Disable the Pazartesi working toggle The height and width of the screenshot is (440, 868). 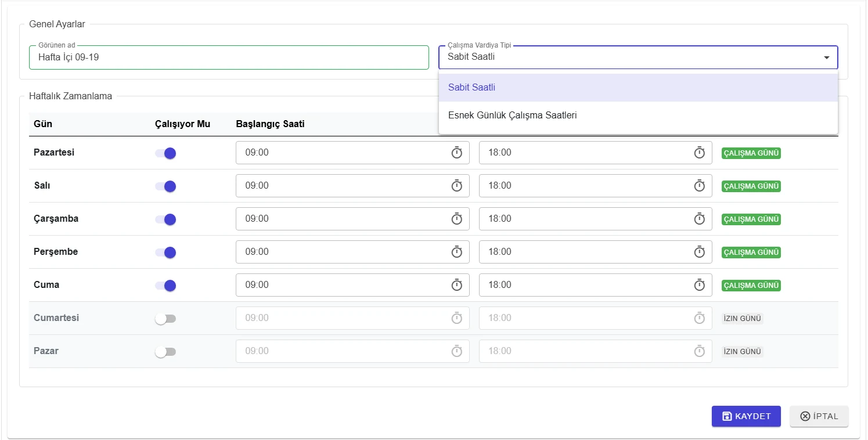click(x=165, y=153)
